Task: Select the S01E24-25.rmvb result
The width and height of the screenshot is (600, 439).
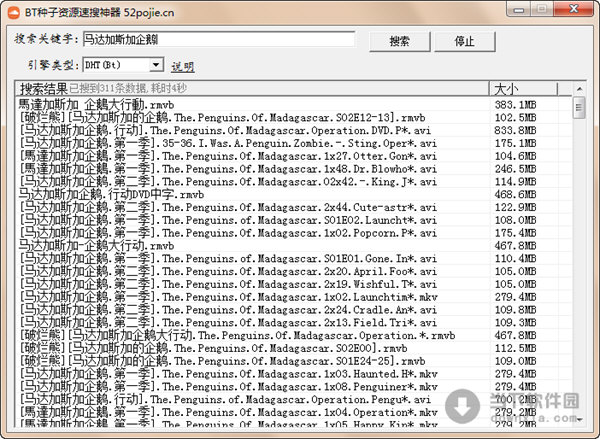Action: 222,361
